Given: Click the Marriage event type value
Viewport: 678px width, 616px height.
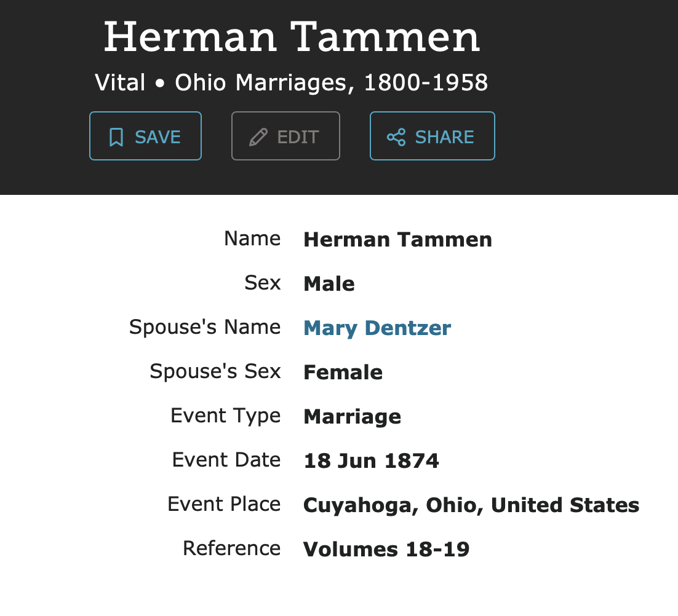Looking at the screenshot, I should click(x=352, y=416).
